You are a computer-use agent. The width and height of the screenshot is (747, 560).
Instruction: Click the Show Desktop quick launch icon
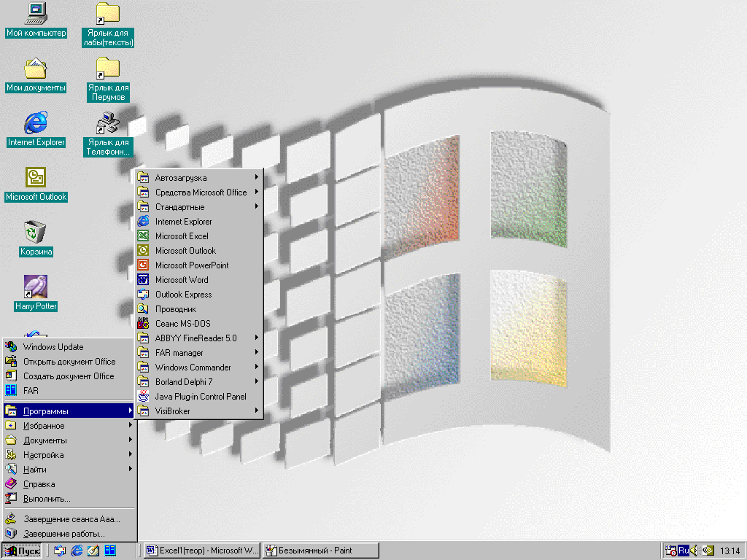[93, 551]
